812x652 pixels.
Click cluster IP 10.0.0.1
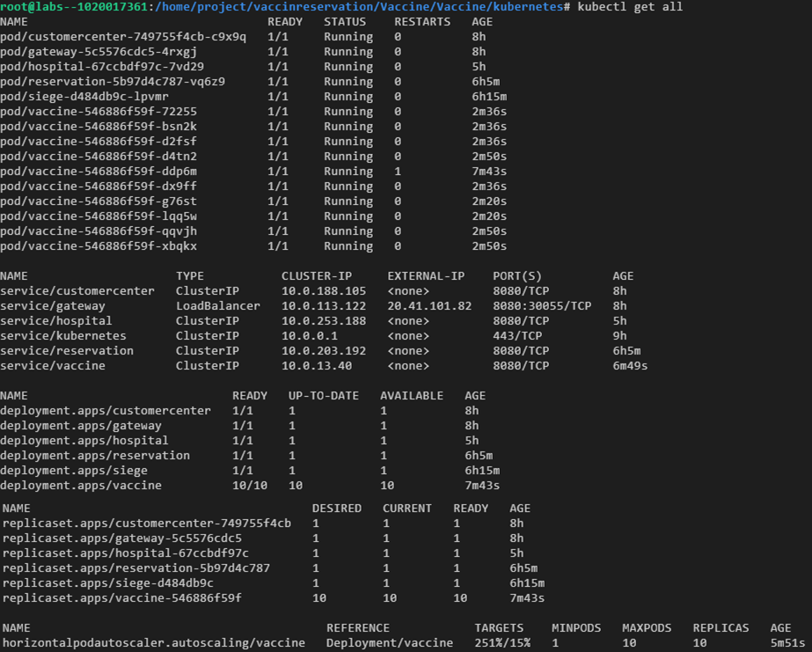[x=310, y=336]
